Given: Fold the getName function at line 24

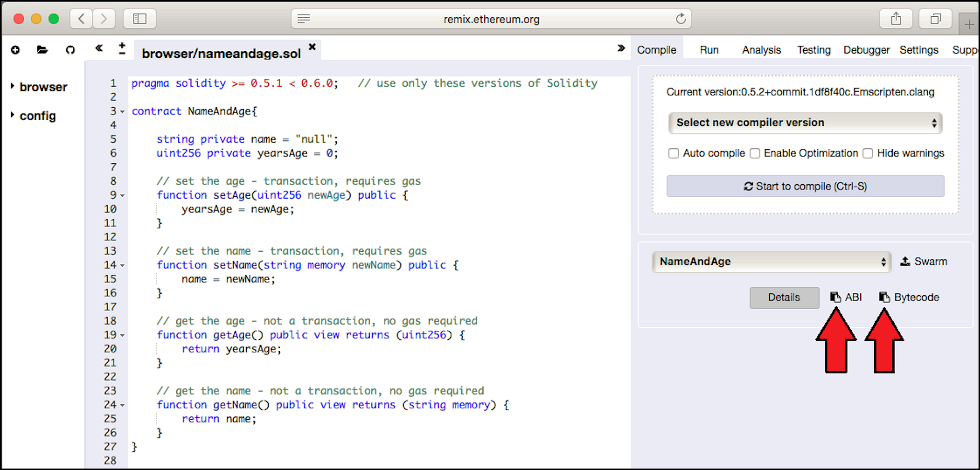Looking at the screenshot, I should click(x=122, y=405).
